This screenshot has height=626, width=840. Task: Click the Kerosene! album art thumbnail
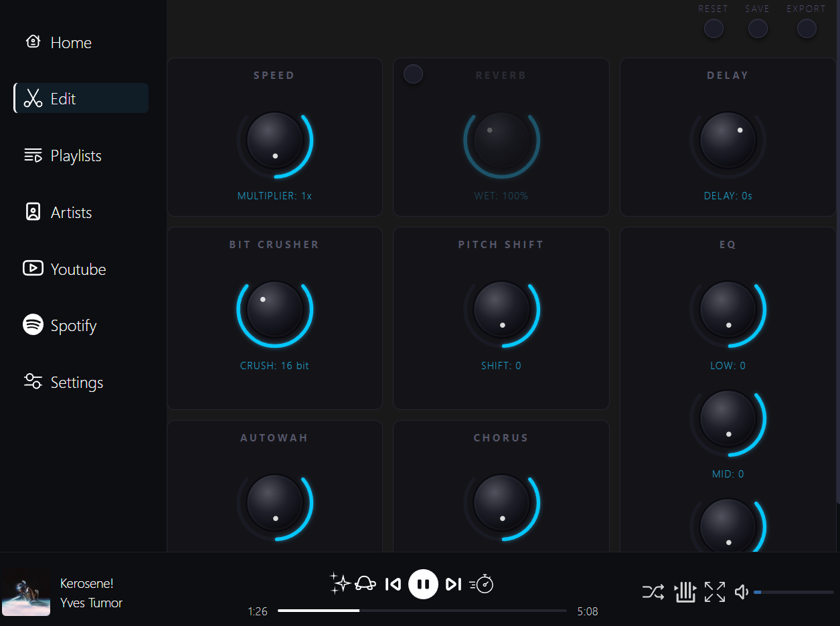point(26,592)
